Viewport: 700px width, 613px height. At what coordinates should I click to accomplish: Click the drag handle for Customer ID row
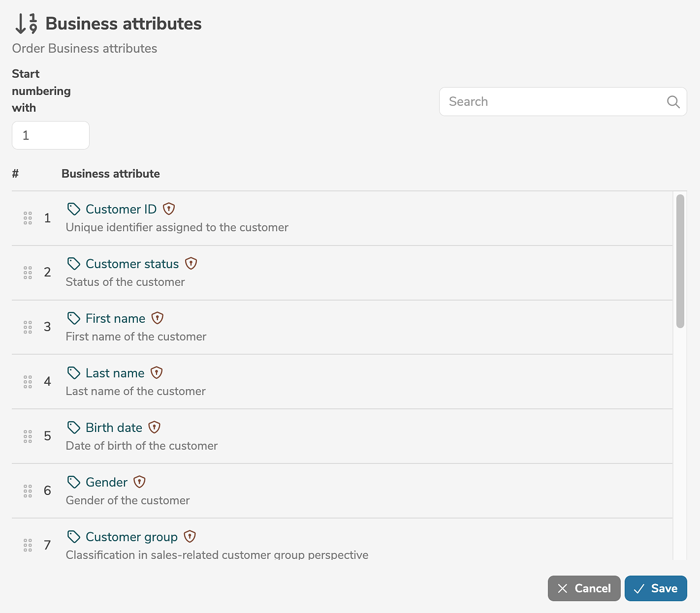(28, 218)
